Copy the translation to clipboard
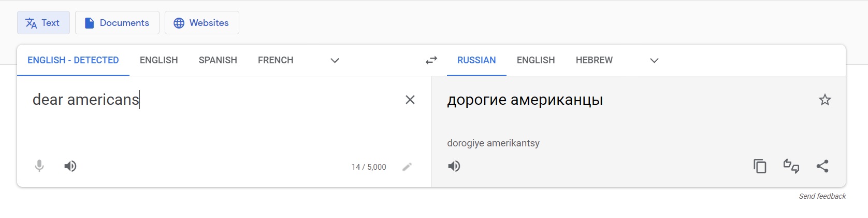 760,166
